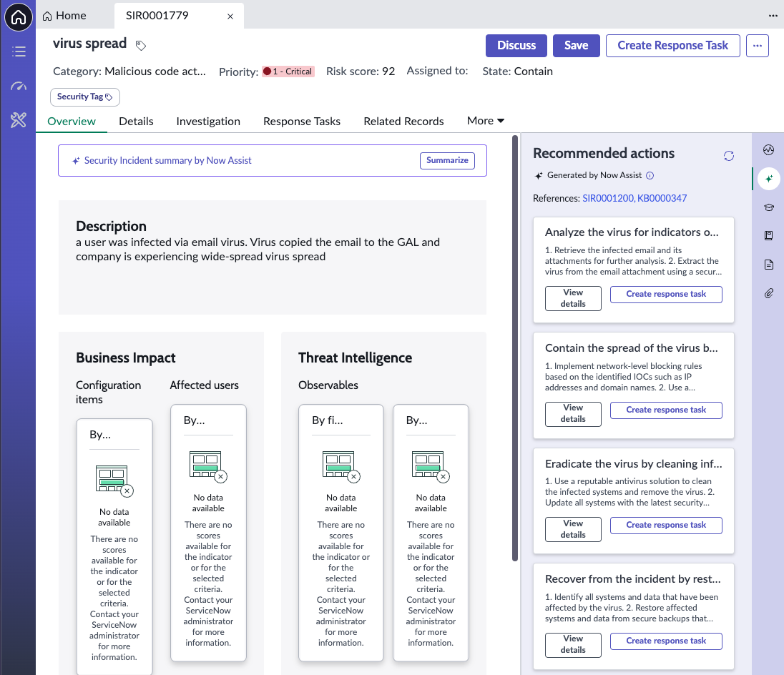Create response task for Eradicate the virus
Image resolution: width=784 pixels, height=675 pixels.
[666, 525]
